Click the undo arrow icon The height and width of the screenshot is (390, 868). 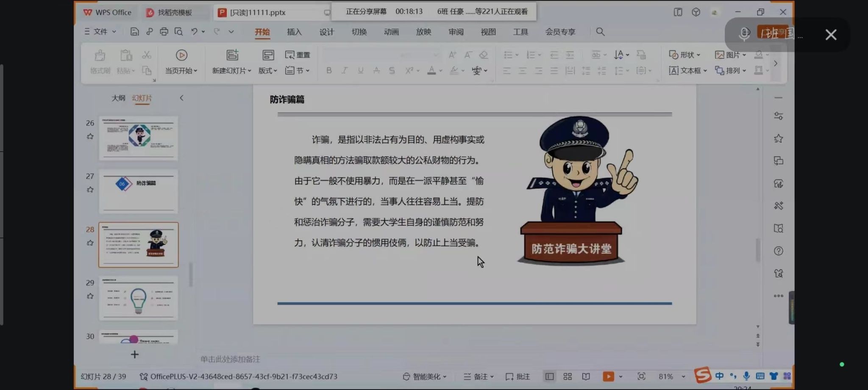(194, 32)
